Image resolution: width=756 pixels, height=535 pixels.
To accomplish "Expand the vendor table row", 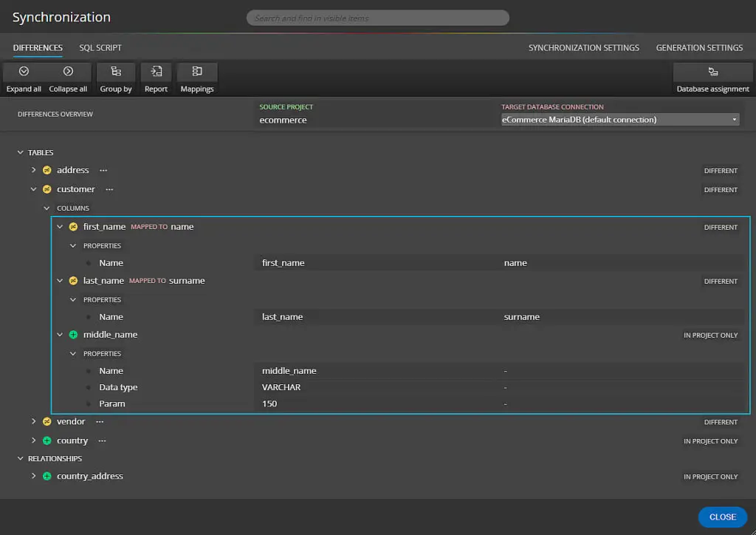I will click(x=33, y=421).
